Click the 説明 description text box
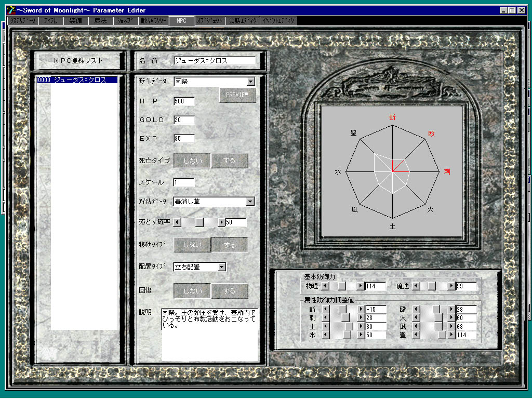Screen dimensions: 532x399 point(210,335)
